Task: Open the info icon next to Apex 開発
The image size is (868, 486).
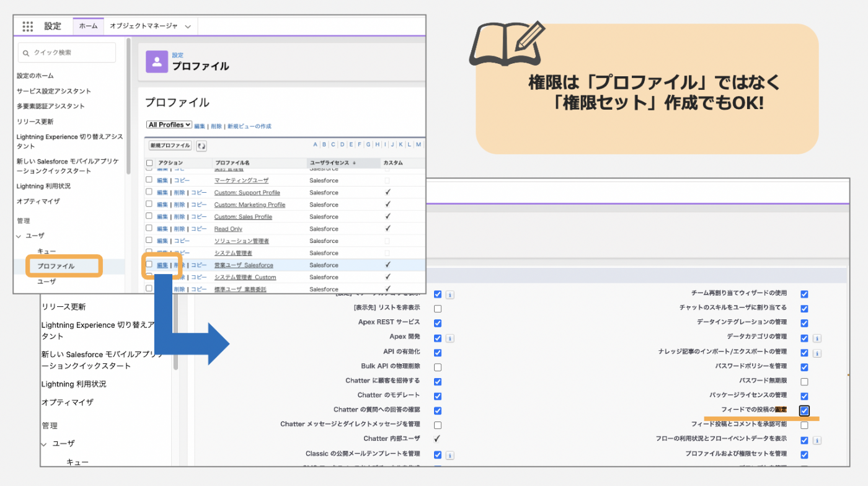Action: coord(450,338)
